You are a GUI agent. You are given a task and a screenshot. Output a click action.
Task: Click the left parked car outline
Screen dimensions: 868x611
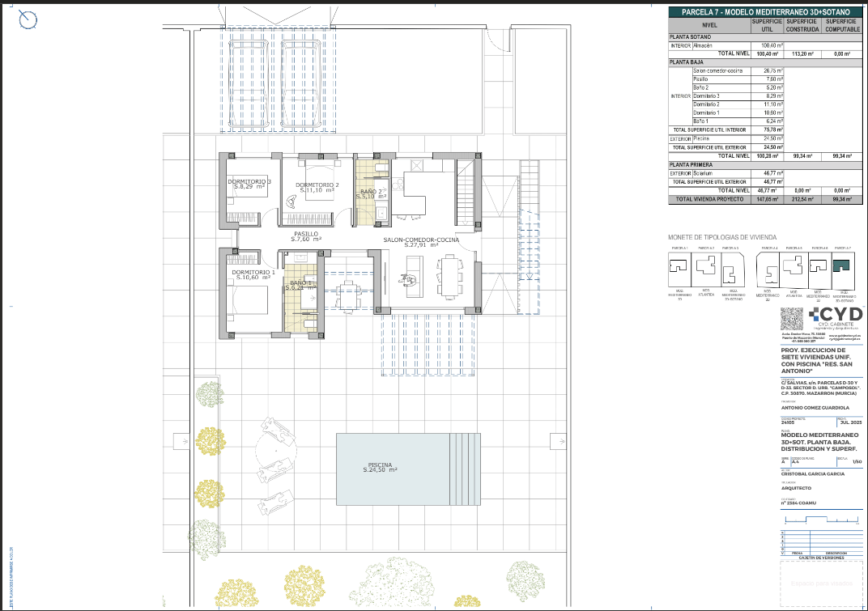coord(249,83)
